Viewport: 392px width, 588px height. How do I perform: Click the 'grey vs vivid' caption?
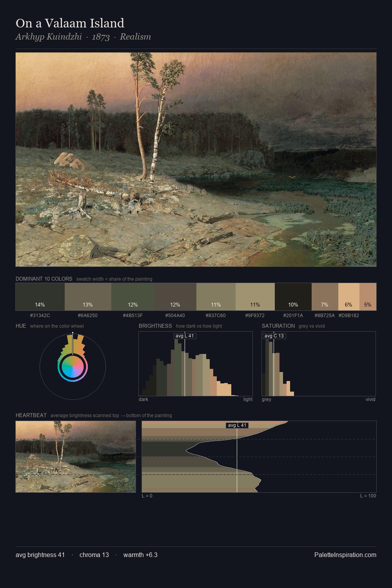[312, 326]
